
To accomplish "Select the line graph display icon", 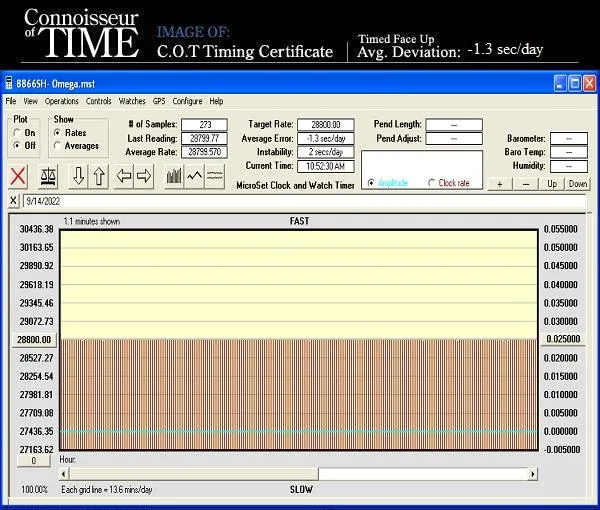I will point(194,176).
